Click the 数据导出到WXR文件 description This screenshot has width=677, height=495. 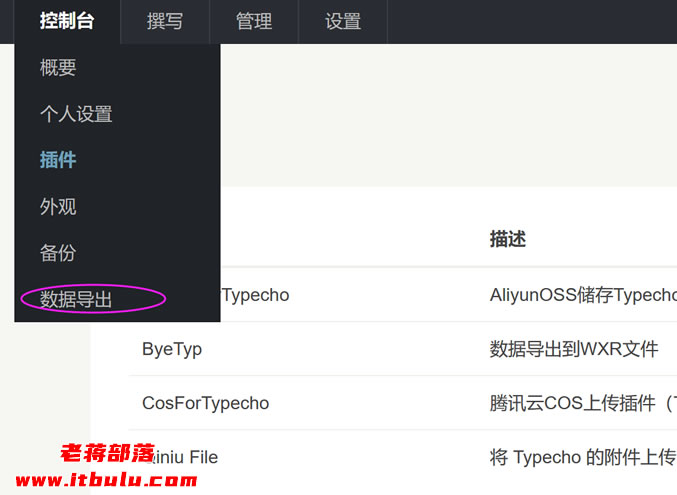pos(574,349)
